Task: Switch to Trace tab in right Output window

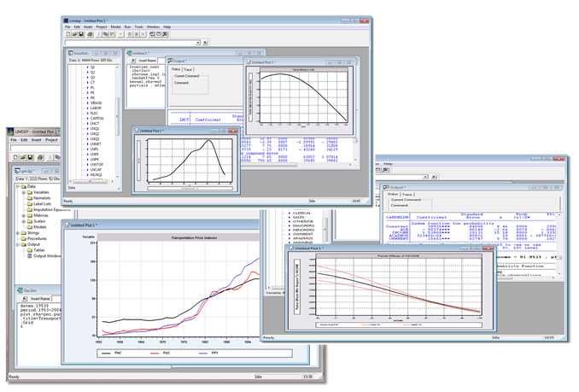Action: coord(407,194)
